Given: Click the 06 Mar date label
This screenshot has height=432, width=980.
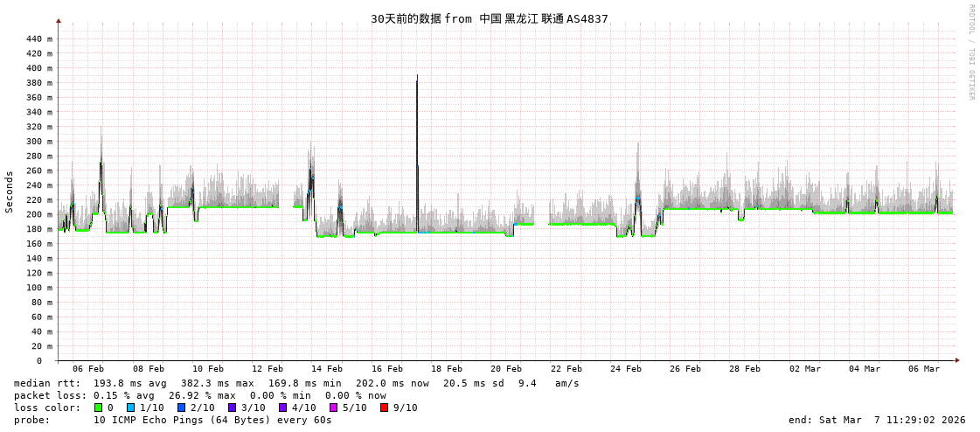Looking at the screenshot, I should pos(924,369).
